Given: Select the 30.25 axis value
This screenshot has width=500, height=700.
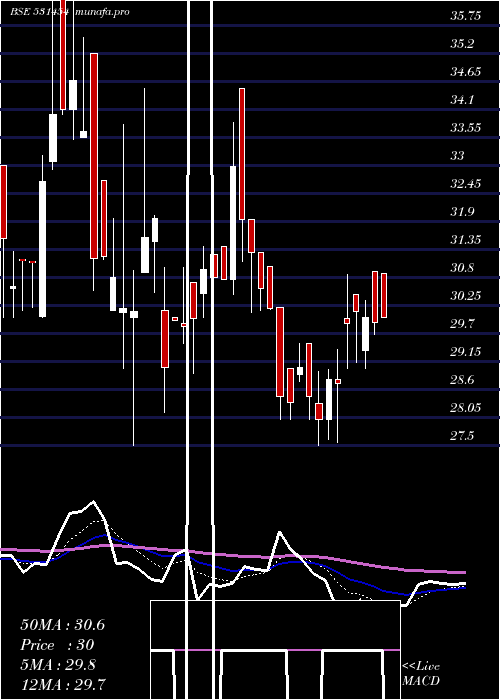Looking at the screenshot, I should [x=466, y=296].
